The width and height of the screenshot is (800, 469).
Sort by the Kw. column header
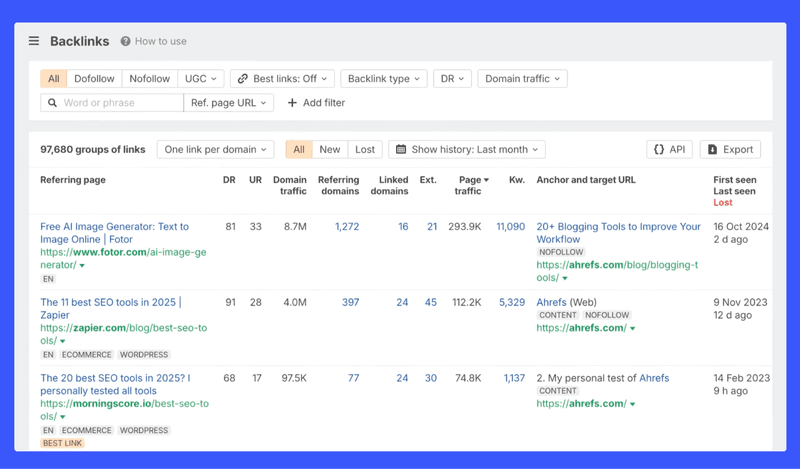pyautogui.click(x=517, y=180)
